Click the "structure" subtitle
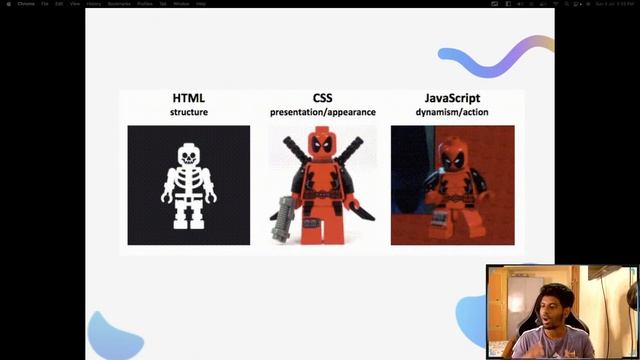This screenshot has height=360, width=640. [x=189, y=112]
